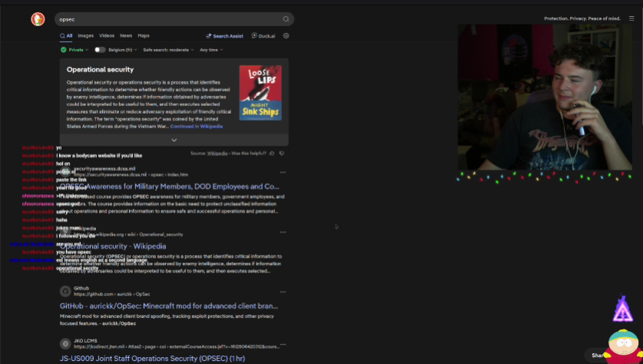Click the magnifier search icon in search box
Image resolution: width=643 pixels, height=364 pixels.
point(286,19)
